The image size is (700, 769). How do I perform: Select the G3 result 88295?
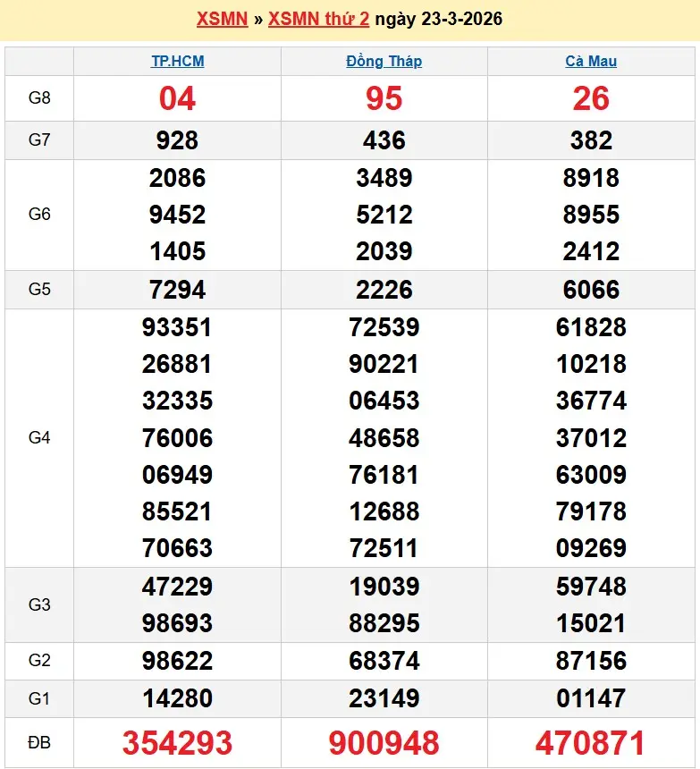(384, 623)
